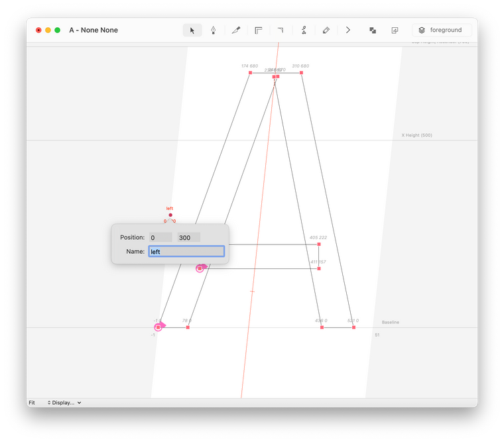Select the eraser tool
The height and width of the screenshot is (442, 504).
coord(326,30)
